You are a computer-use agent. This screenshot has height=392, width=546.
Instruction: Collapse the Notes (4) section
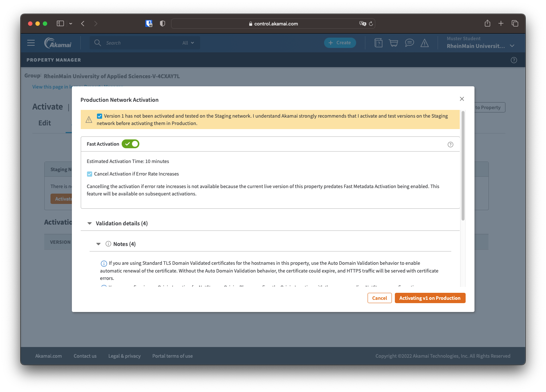click(x=98, y=244)
